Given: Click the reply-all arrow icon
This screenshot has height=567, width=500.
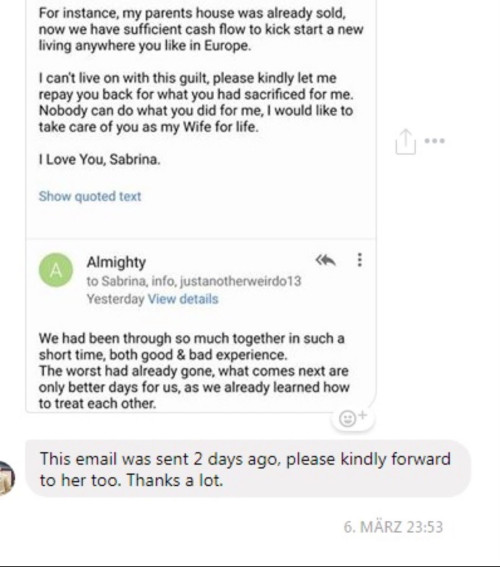Looking at the screenshot, I should 325,260.
